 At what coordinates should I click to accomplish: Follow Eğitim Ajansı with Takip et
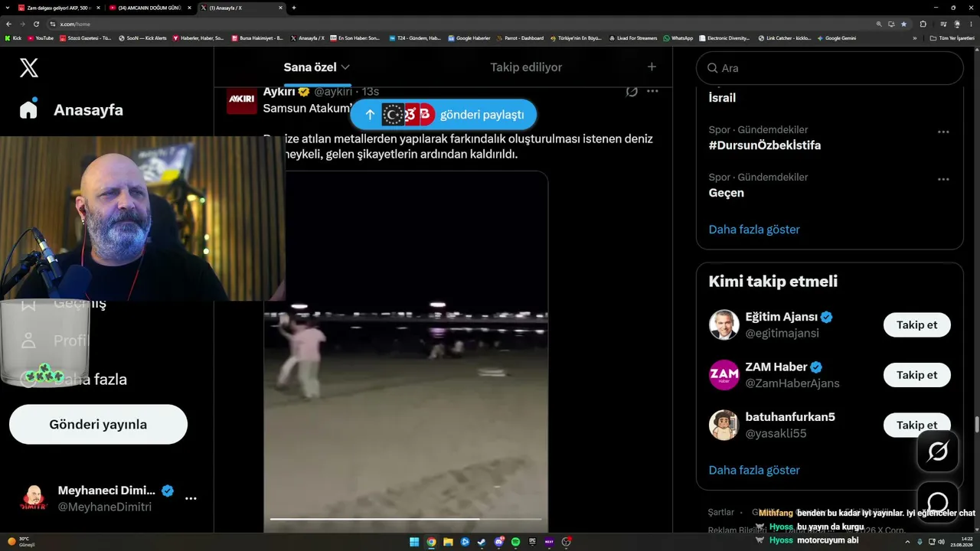pyautogui.click(x=916, y=324)
